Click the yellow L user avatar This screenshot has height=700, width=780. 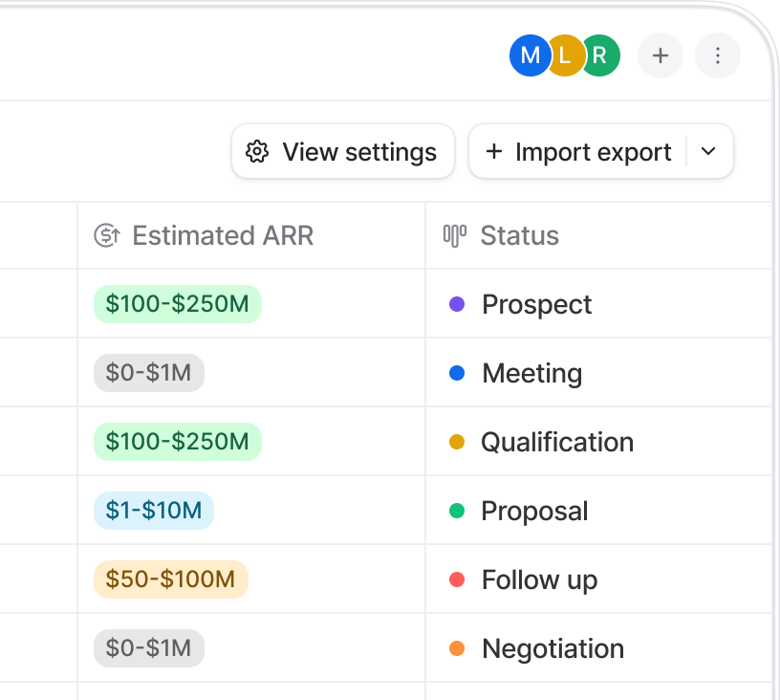(x=565, y=55)
